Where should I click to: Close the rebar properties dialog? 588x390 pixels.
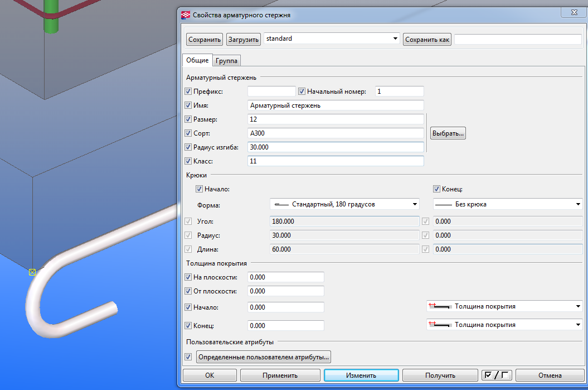point(573,12)
